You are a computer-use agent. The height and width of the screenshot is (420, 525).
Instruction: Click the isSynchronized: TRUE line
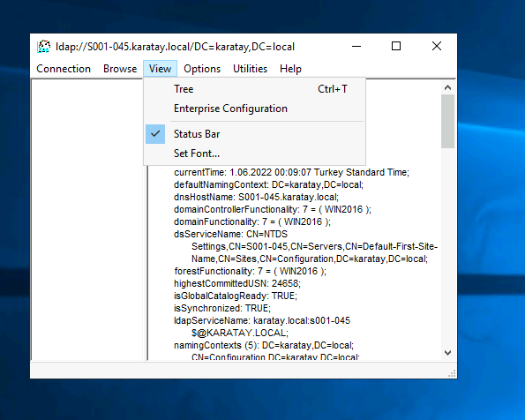222,308
